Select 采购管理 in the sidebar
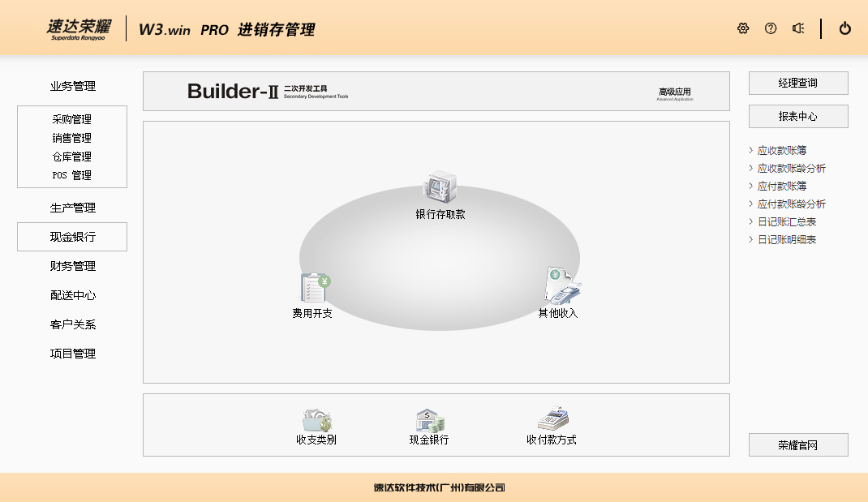Image resolution: width=868 pixels, height=502 pixels. (x=72, y=119)
